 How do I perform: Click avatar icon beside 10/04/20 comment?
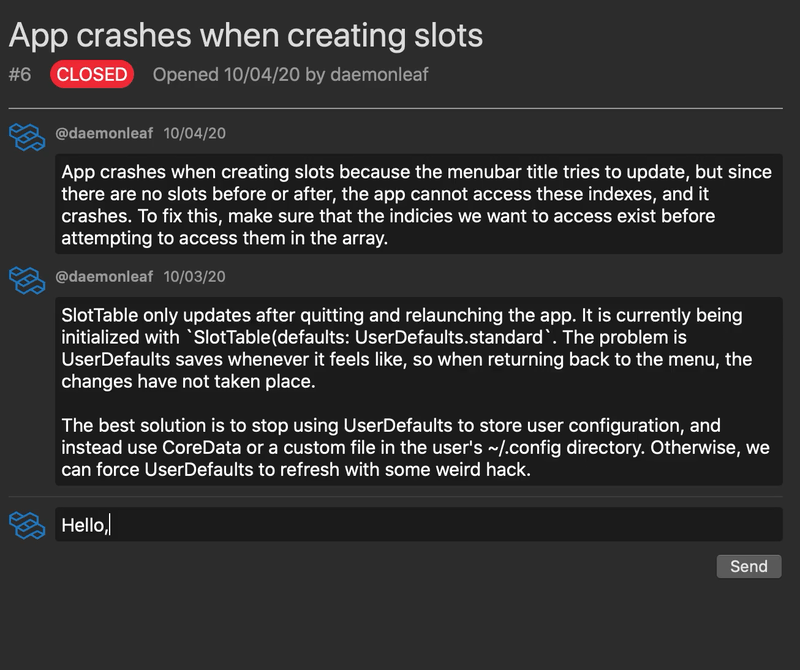[27, 137]
